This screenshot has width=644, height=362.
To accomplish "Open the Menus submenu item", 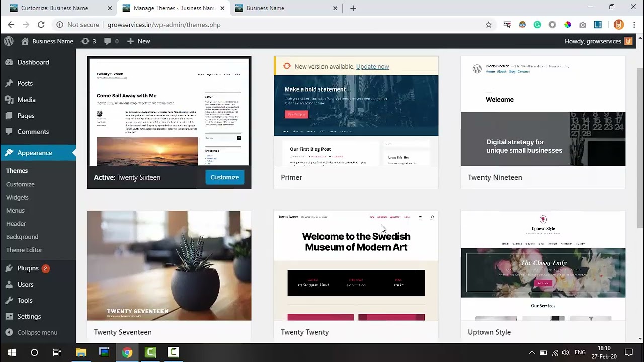I will pyautogui.click(x=15, y=210).
